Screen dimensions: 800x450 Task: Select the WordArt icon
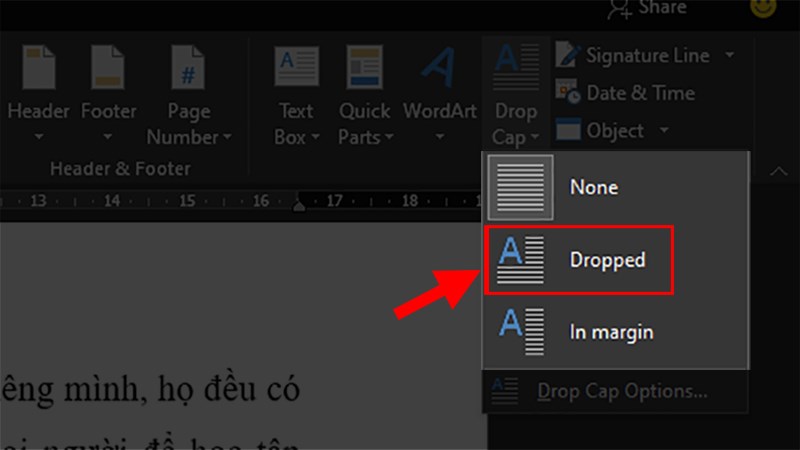[x=438, y=68]
